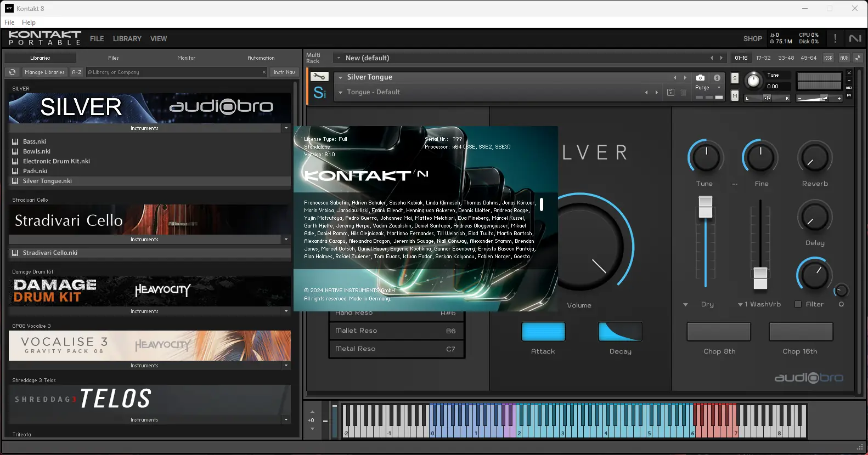The width and height of the screenshot is (868, 455).
Task: Turn the Reverb knob
Action: (815, 158)
